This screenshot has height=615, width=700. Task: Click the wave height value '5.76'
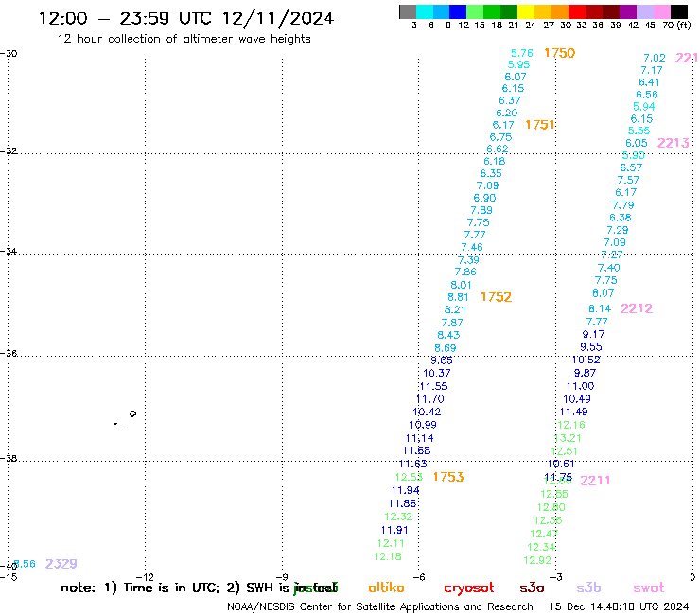(522, 53)
